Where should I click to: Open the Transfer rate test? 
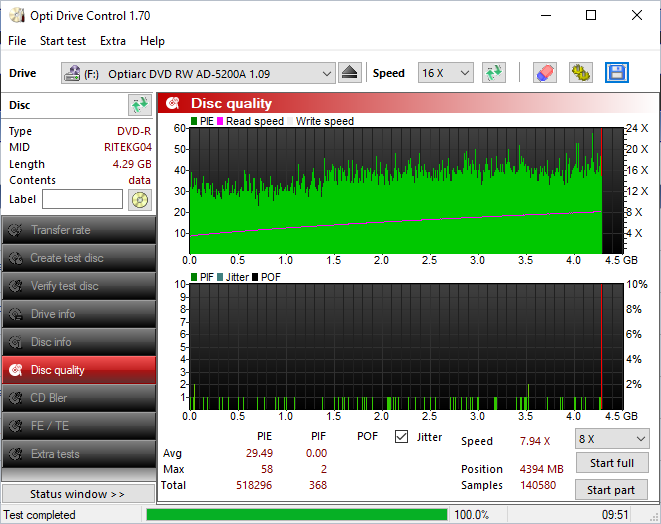tap(79, 230)
